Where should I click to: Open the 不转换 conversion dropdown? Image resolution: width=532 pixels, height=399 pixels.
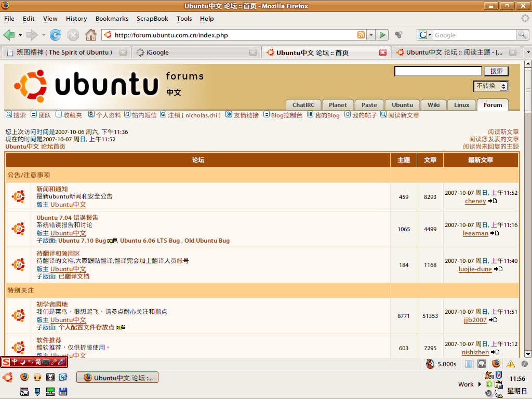pyautogui.click(x=490, y=86)
